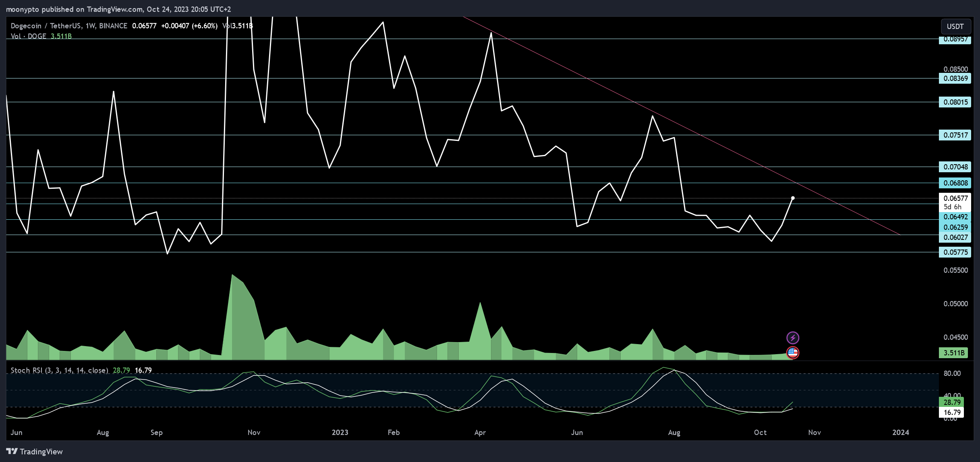Image resolution: width=980 pixels, height=462 pixels.
Task: Click the 2024 label on time axis
Action: pyautogui.click(x=901, y=433)
